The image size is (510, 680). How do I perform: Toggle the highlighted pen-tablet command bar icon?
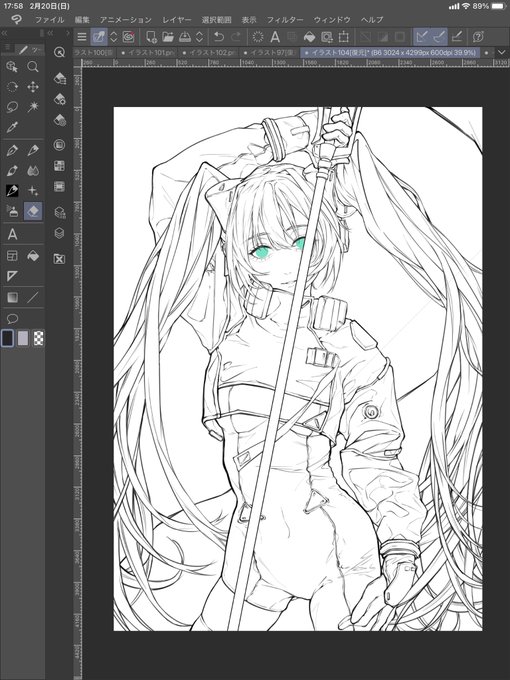click(99, 37)
